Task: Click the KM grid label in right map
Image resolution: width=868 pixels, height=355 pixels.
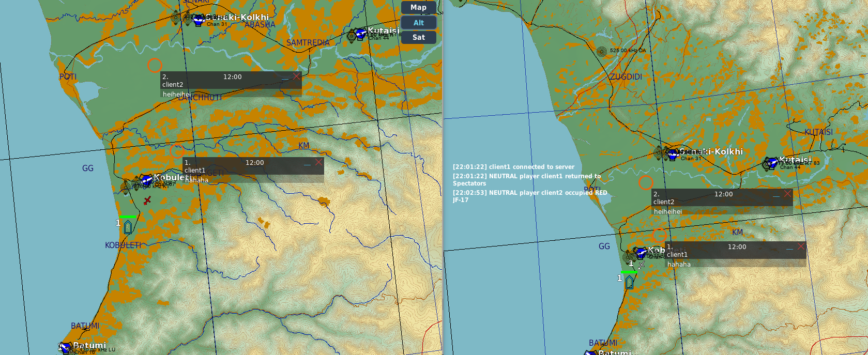Action: (737, 233)
